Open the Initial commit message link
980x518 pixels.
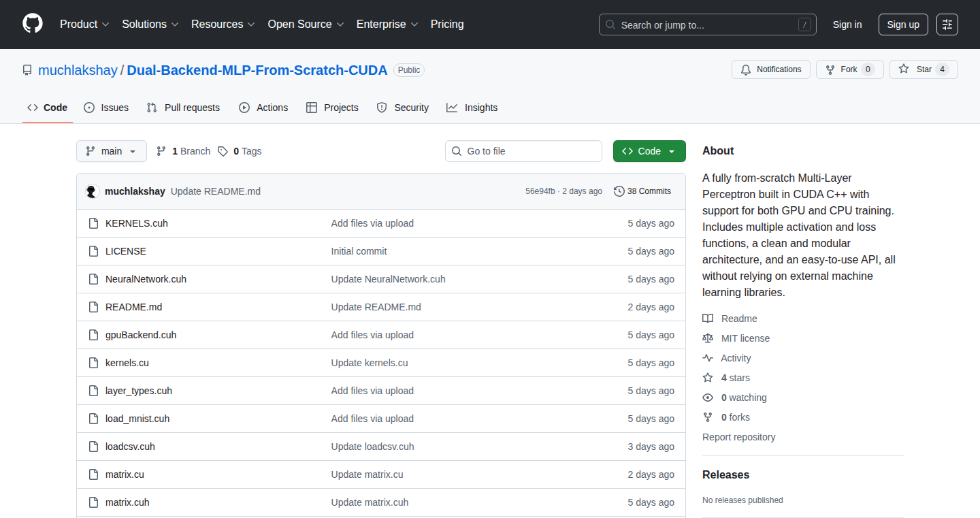point(359,251)
